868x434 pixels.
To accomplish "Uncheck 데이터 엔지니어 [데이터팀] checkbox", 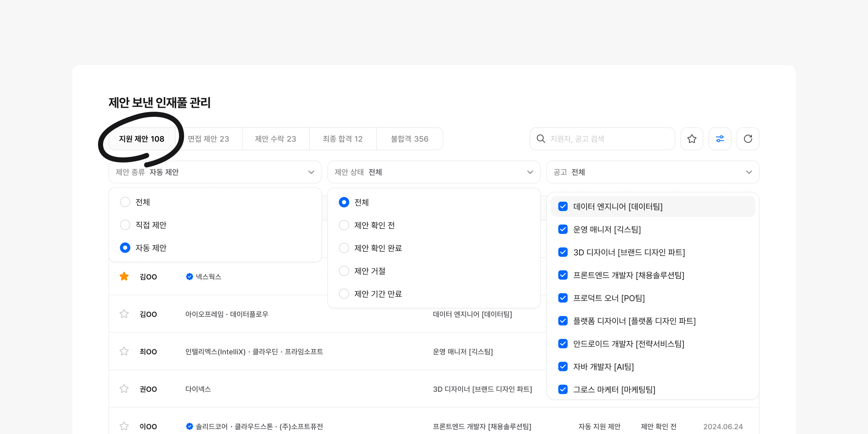I will (563, 207).
